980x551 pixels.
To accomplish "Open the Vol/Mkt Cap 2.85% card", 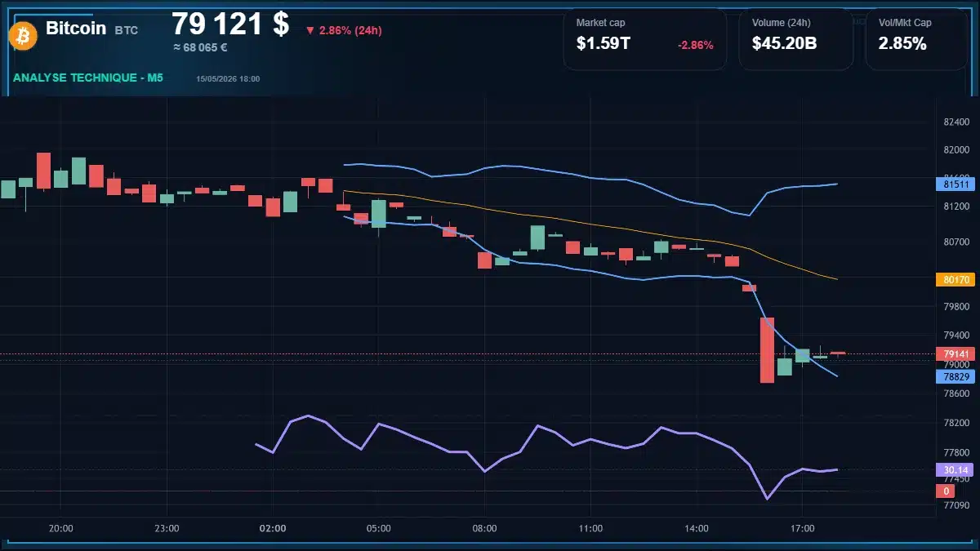I will pyautogui.click(x=916, y=39).
